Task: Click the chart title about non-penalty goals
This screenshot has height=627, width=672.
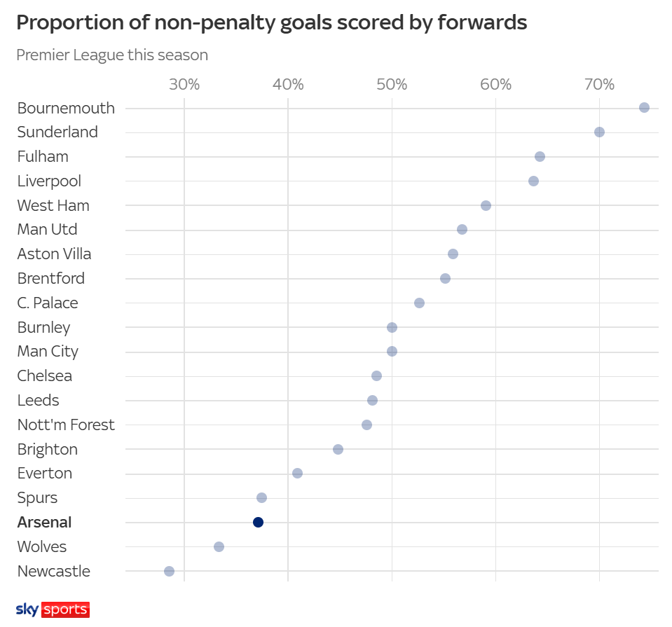Action: pos(271,22)
